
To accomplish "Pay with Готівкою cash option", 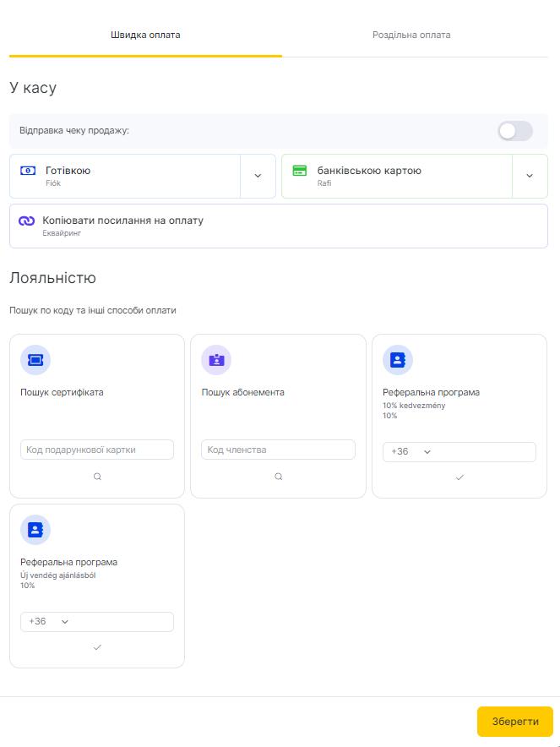I will click(x=125, y=176).
